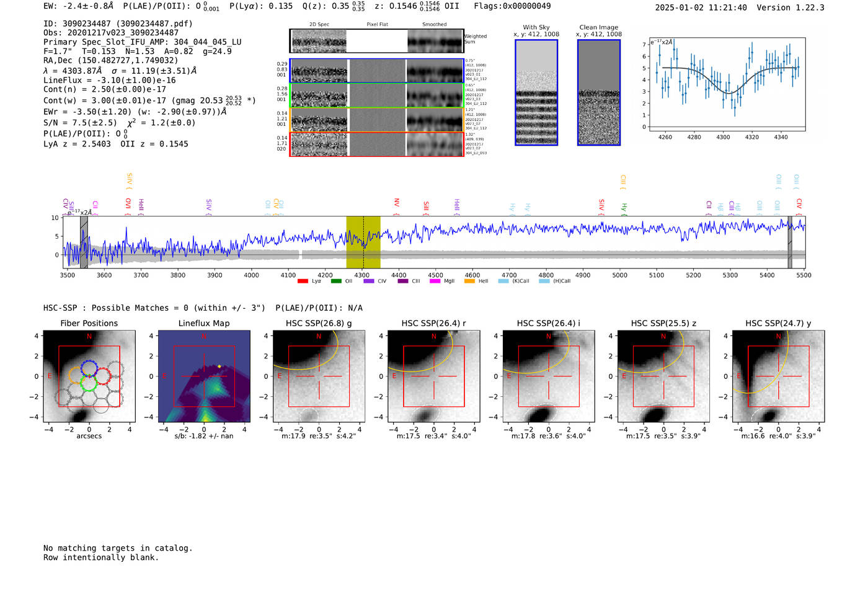Click the Primary Spec_Slot_IFU_AMP line
868x591 pixels.
pos(143,42)
